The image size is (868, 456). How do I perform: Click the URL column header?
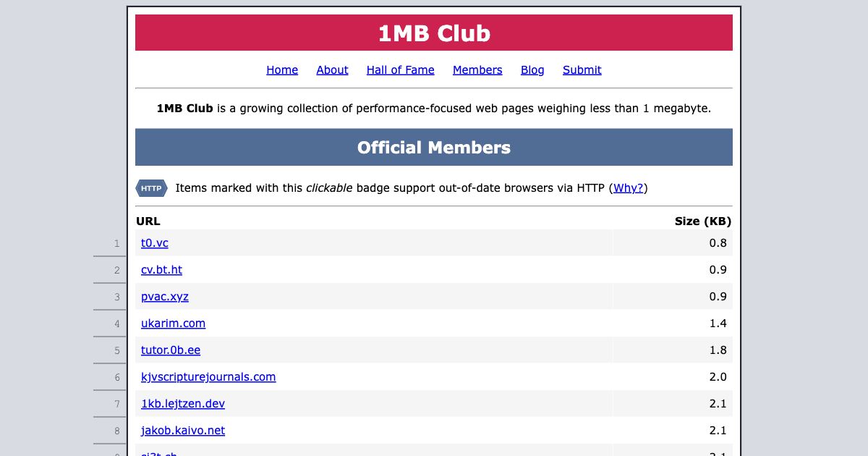148,221
